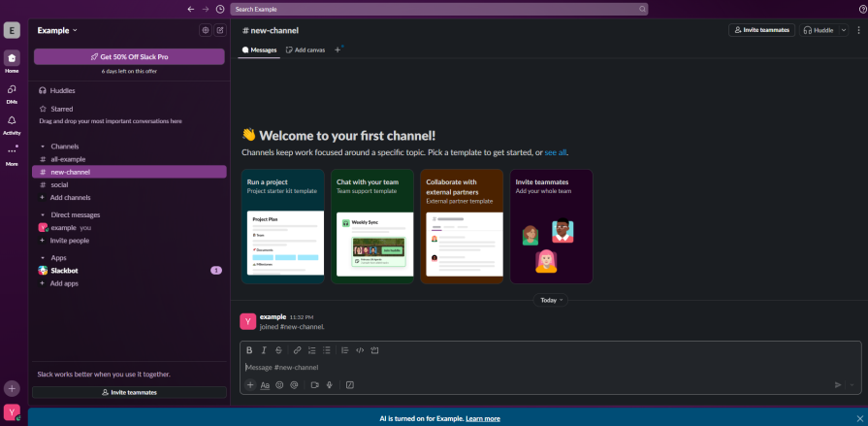
Task: Open the user profile avatar at bottom left
Action: 12,412
